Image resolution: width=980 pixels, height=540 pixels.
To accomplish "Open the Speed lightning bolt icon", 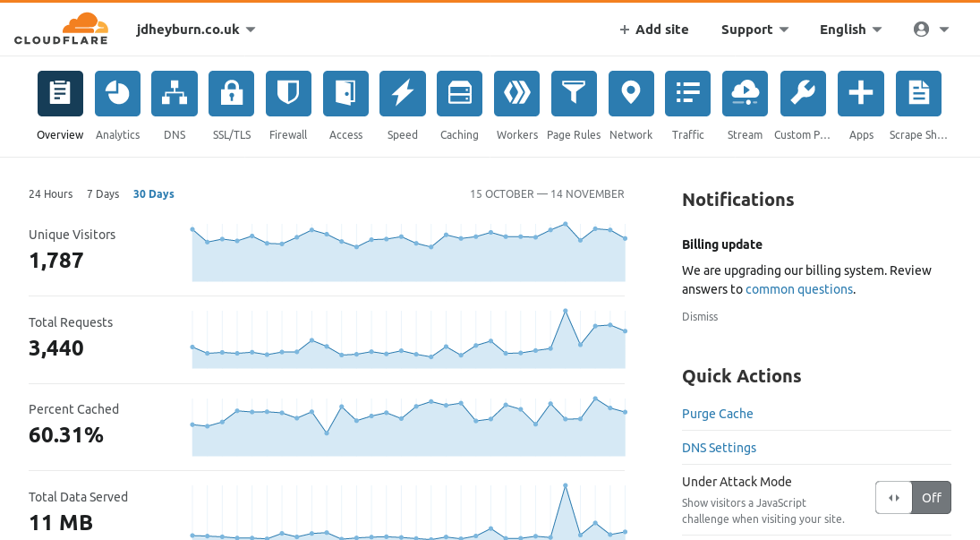I will pyautogui.click(x=403, y=94).
